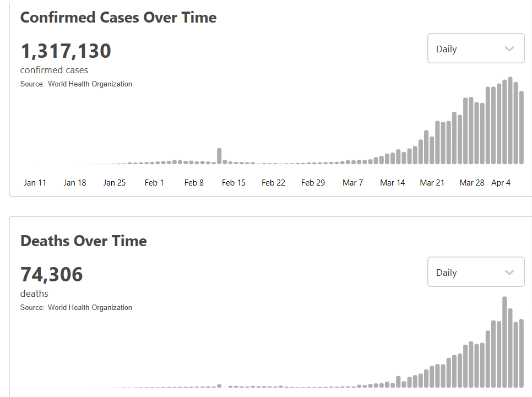Click the Jan 11 date label
The image size is (532, 397).
[35, 183]
